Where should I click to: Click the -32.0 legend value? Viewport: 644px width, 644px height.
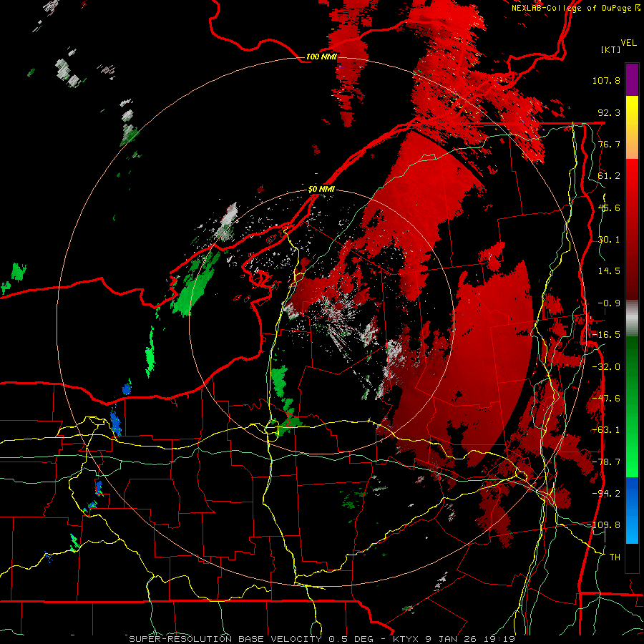pos(606,367)
